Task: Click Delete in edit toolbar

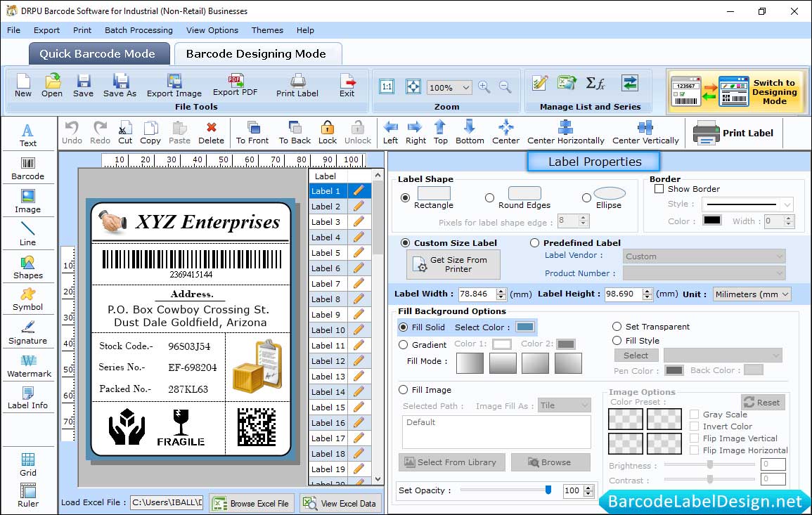Action: 212,133
